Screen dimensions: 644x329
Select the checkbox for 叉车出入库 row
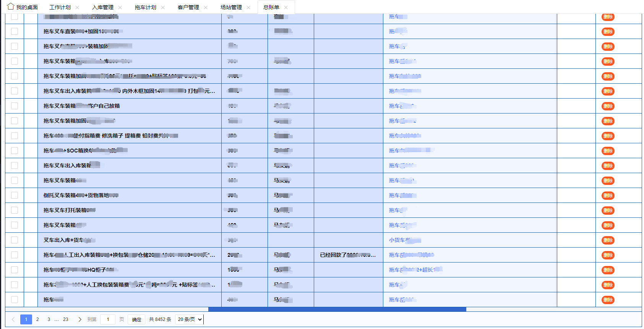15,240
